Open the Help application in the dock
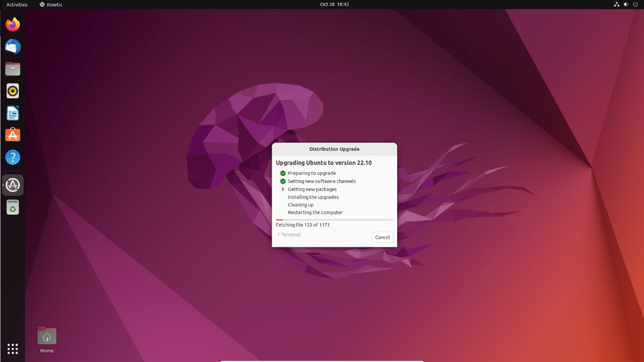644x362 pixels. 13,157
